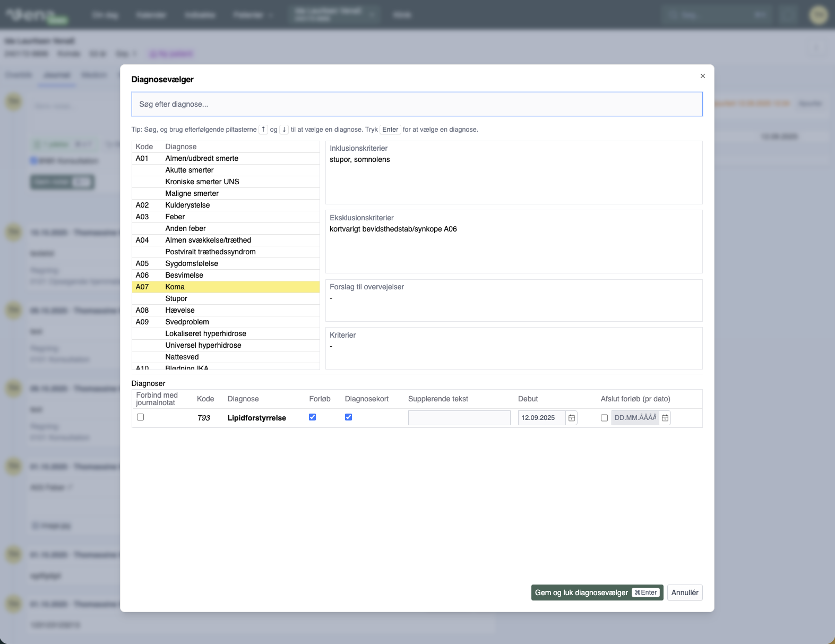Pick the A03 Feber diagnosis

tap(175, 217)
